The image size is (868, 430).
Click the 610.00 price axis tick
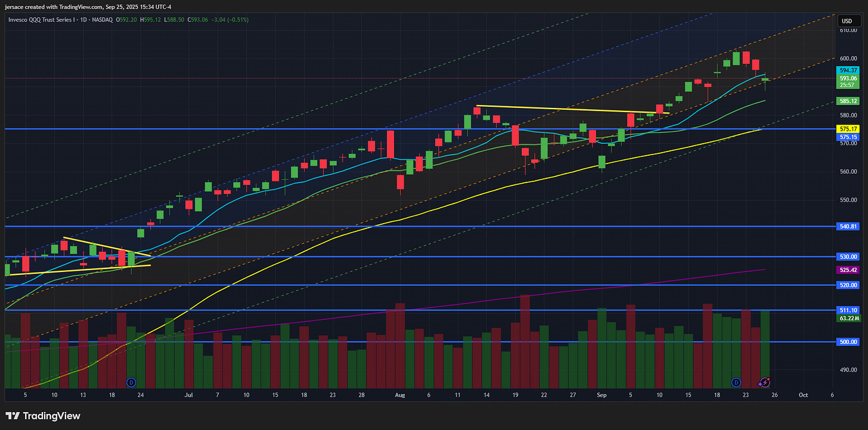[x=848, y=30]
